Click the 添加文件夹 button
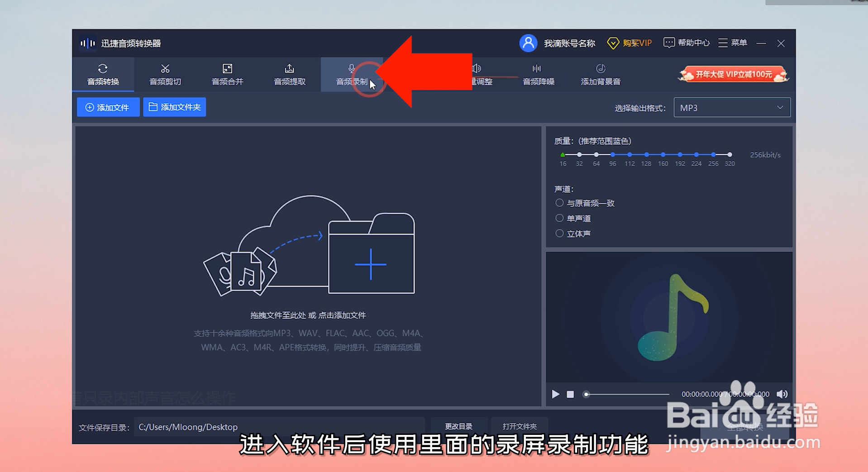Viewport: 868px width, 472px height. pos(175,107)
